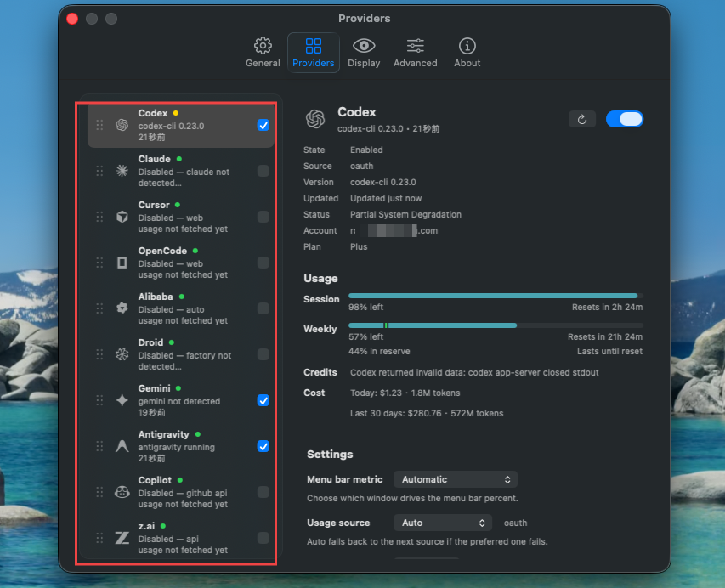Click the Copilot provider icon

coord(122,492)
